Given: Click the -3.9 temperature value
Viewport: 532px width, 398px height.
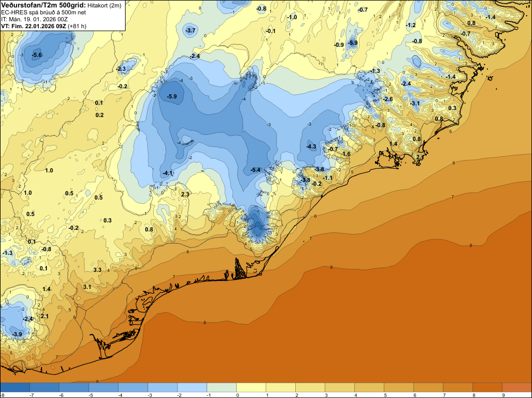Looking at the screenshot, I should tap(17, 334).
